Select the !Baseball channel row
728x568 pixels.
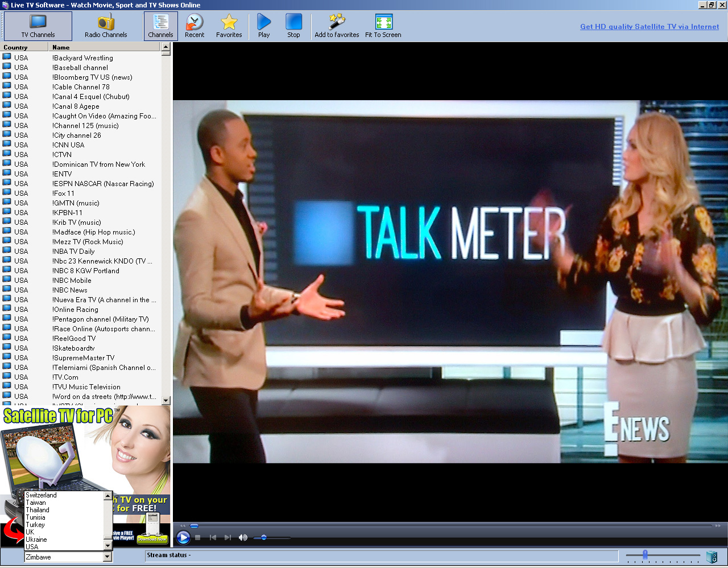[x=80, y=68]
